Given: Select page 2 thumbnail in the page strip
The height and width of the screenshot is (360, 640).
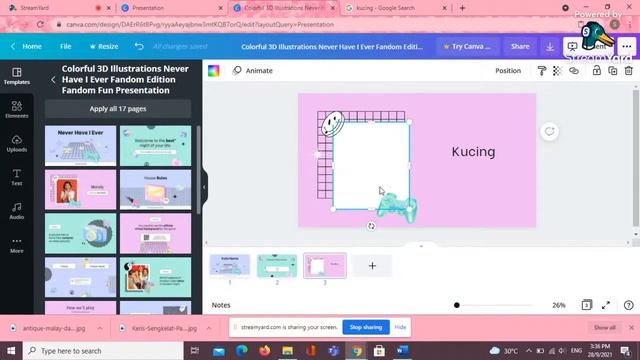Looking at the screenshot, I should (x=277, y=265).
